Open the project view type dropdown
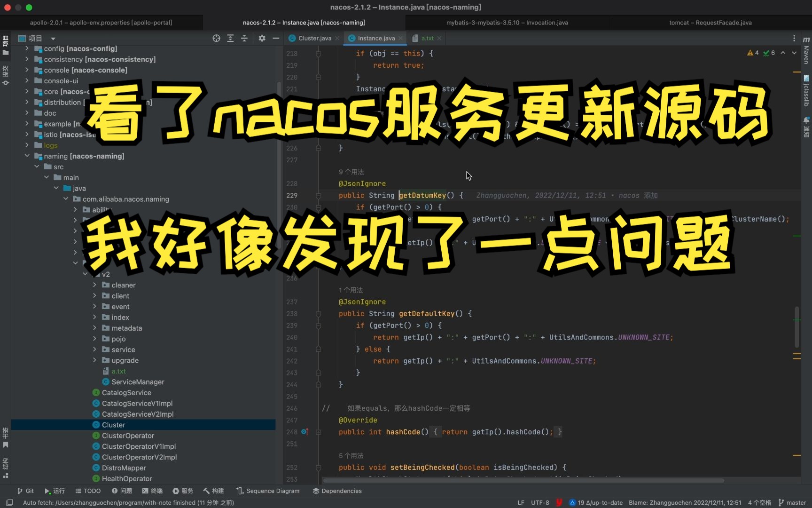The image size is (812, 508). tap(53, 39)
